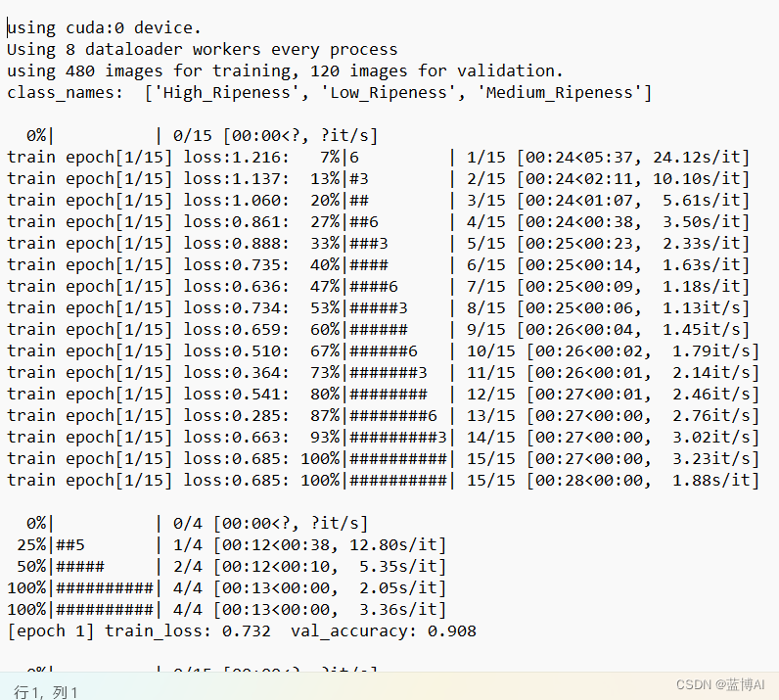The height and width of the screenshot is (700, 779).
Task: Click the 1.88s/it final training speed
Action: tap(710, 481)
